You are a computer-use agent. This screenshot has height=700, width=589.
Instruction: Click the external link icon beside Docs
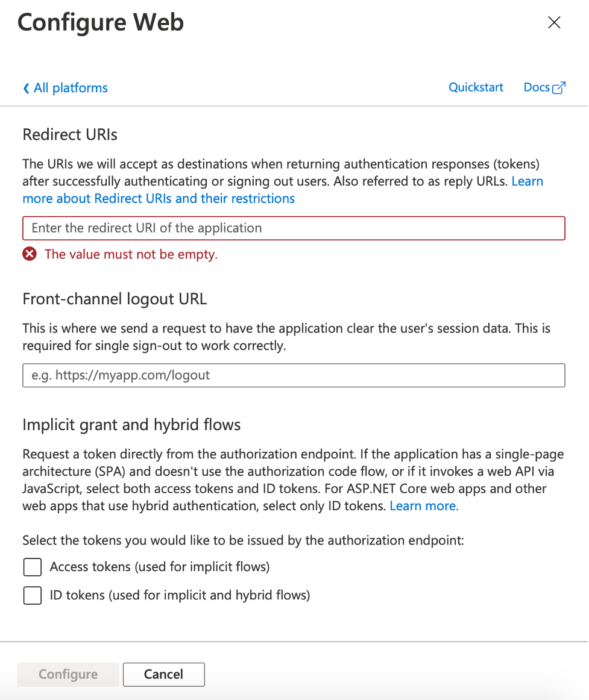(x=559, y=88)
